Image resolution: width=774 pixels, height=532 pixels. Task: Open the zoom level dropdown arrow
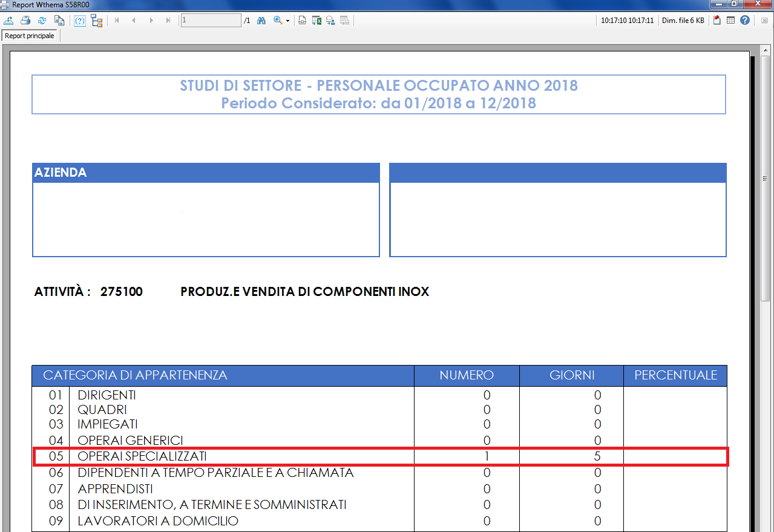(288, 21)
